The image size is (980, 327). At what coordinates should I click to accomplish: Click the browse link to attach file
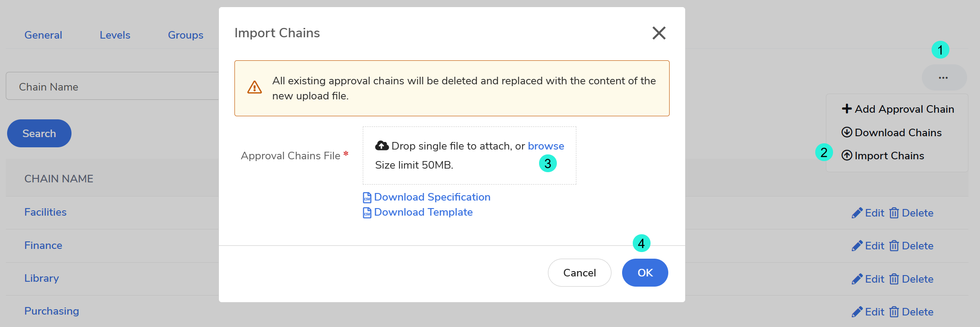(546, 146)
